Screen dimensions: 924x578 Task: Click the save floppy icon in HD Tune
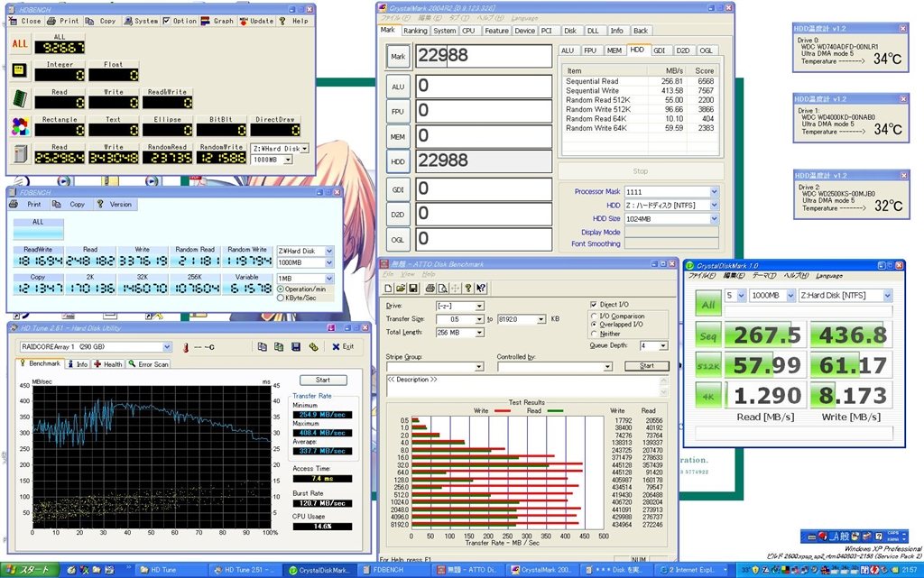tap(295, 347)
